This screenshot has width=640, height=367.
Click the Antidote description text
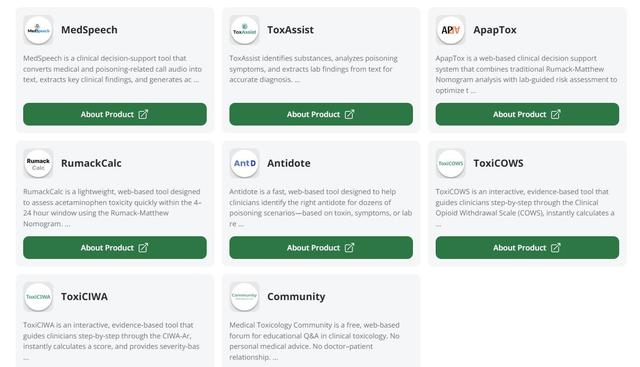pyautogui.click(x=321, y=207)
